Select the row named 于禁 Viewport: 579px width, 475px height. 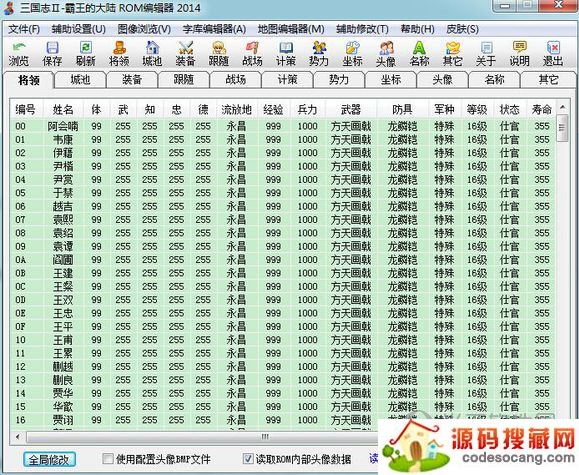[x=282, y=193]
